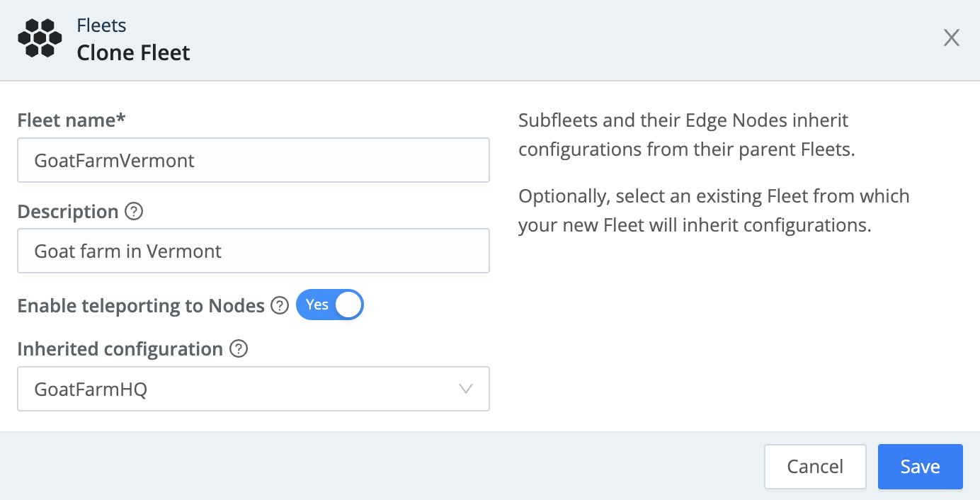The height and width of the screenshot is (500, 980).
Task: Click the Clone Fleet dialog title
Action: tap(133, 53)
